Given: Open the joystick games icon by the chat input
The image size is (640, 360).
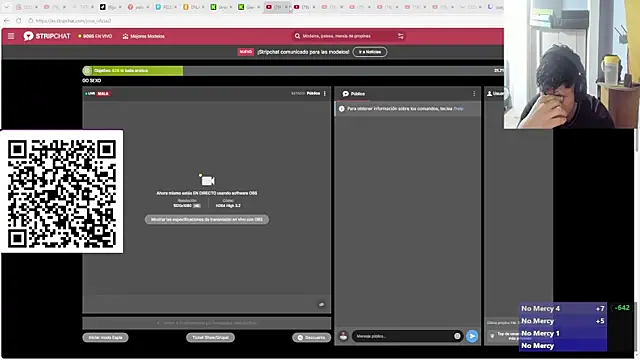Looking at the screenshot, I should [343, 336].
